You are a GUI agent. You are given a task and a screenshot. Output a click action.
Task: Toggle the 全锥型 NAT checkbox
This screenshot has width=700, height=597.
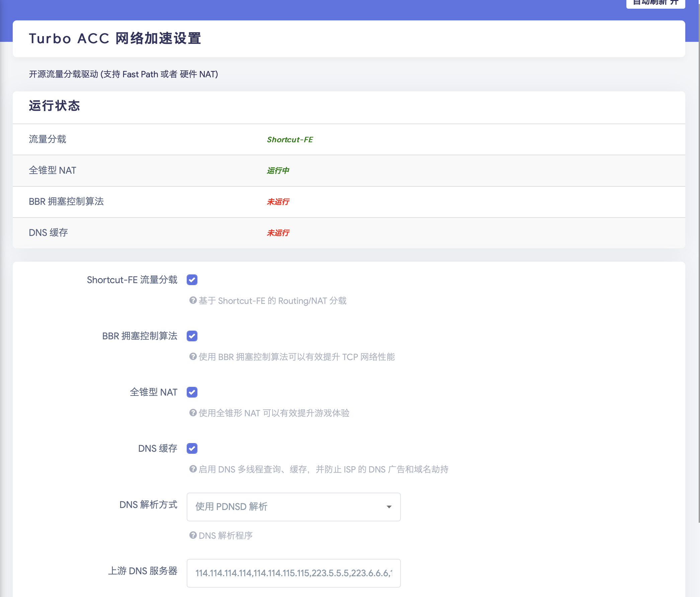(192, 392)
